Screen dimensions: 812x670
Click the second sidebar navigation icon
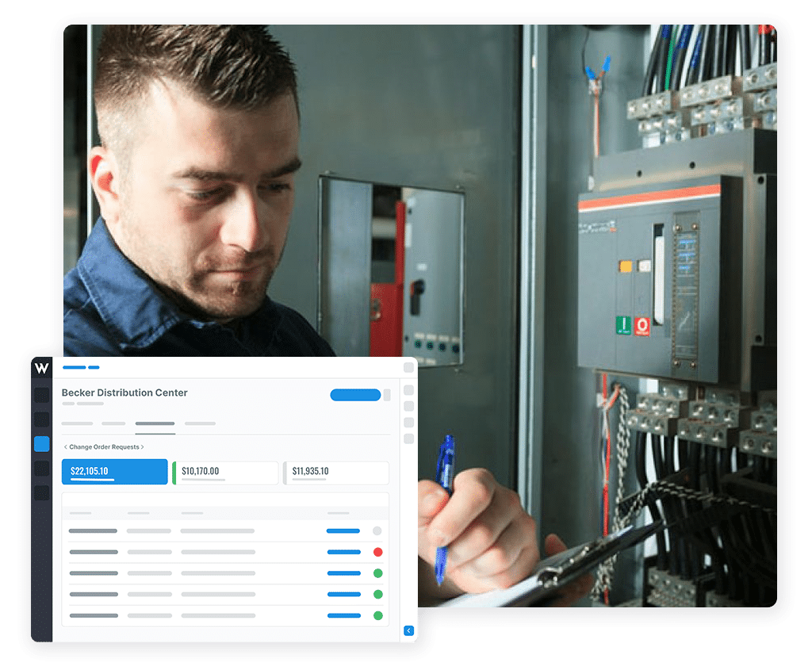[x=43, y=419]
